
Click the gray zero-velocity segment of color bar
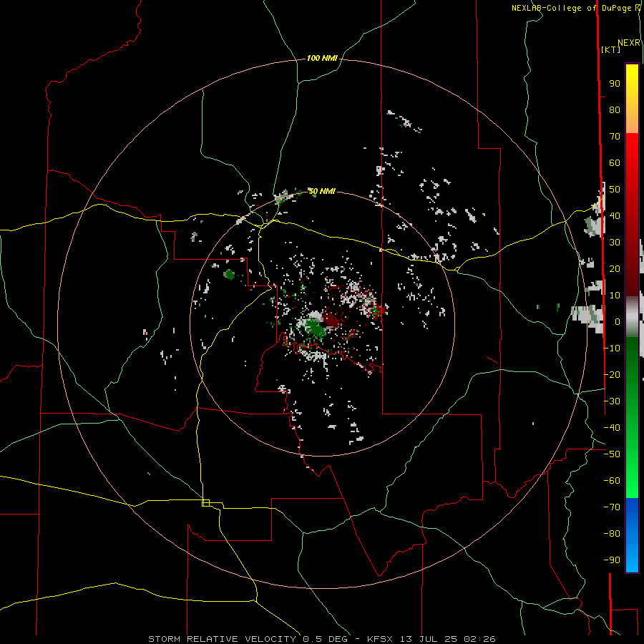[x=632, y=317]
